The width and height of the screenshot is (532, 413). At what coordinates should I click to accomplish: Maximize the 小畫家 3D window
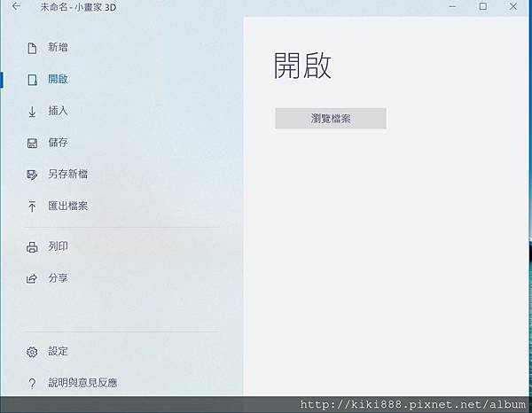pyautogui.click(x=483, y=6)
